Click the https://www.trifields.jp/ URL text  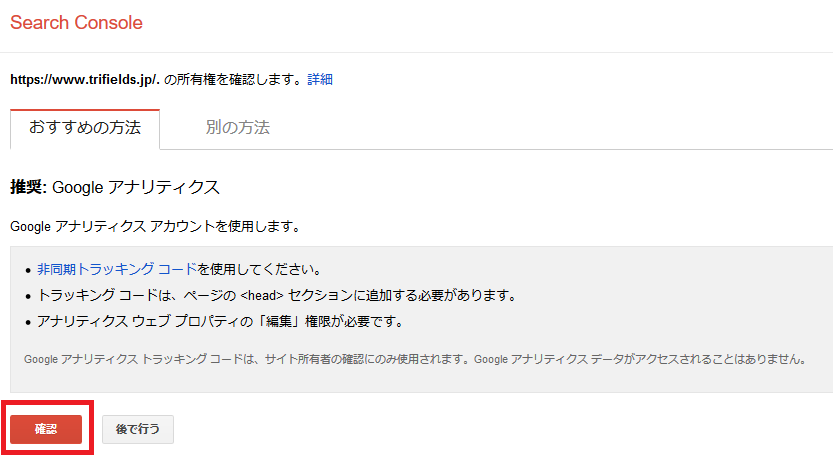pyautogui.click(x=85, y=80)
